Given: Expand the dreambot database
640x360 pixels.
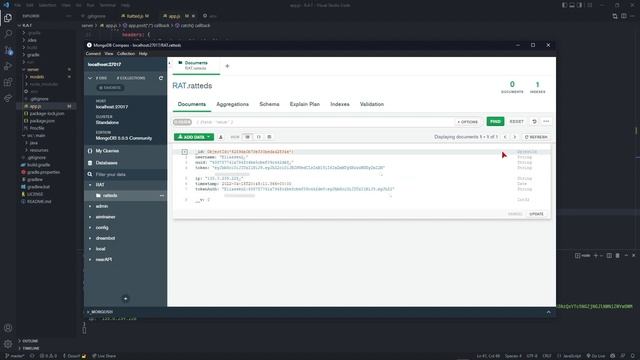Looking at the screenshot, I should pyautogui.click(x=90, y=238).
